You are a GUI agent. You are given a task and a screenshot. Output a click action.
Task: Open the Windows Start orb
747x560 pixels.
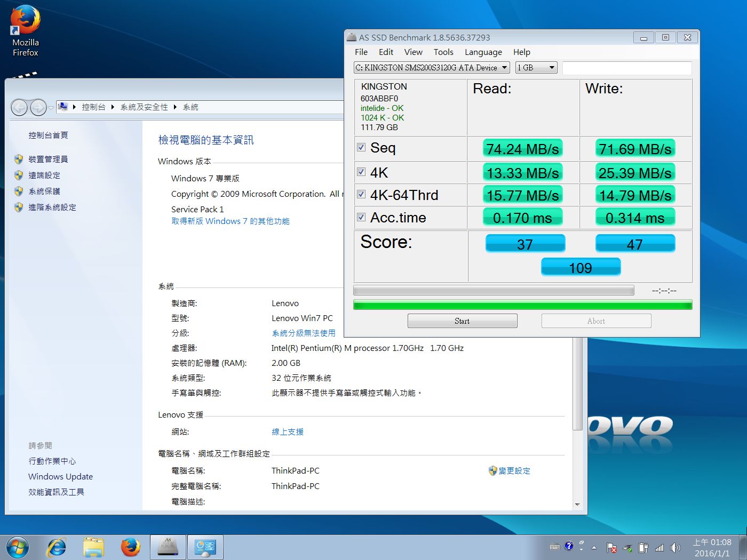tap(18, 548)
